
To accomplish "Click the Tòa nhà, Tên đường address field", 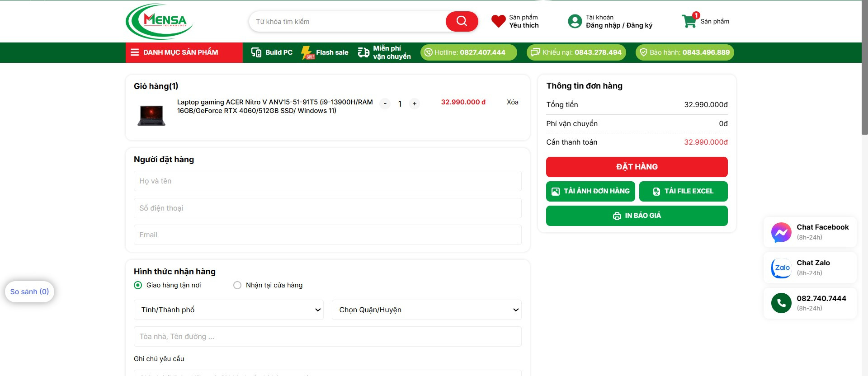I will (x=328, y=337).
